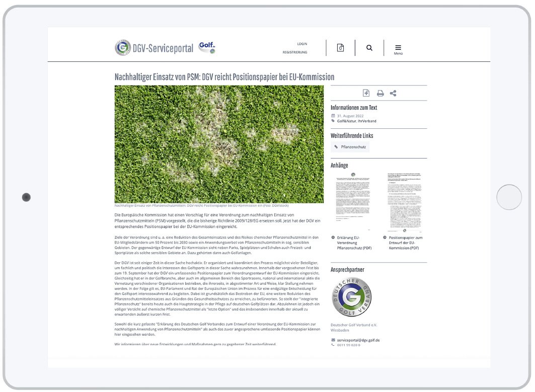Email serviceportal@dgv.golf.de
Viewport: 535px width, 392px height.
point(358,340)
